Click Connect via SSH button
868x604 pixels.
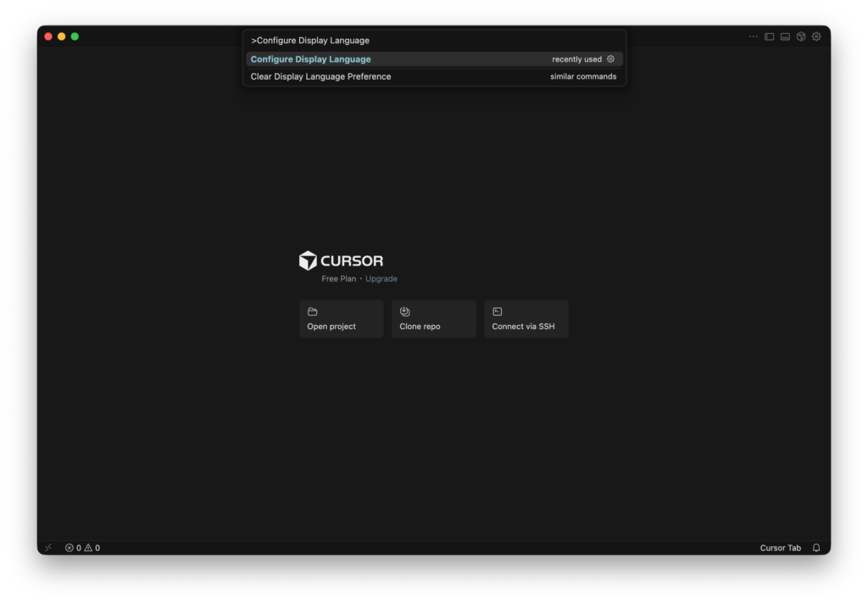[526, 319]
